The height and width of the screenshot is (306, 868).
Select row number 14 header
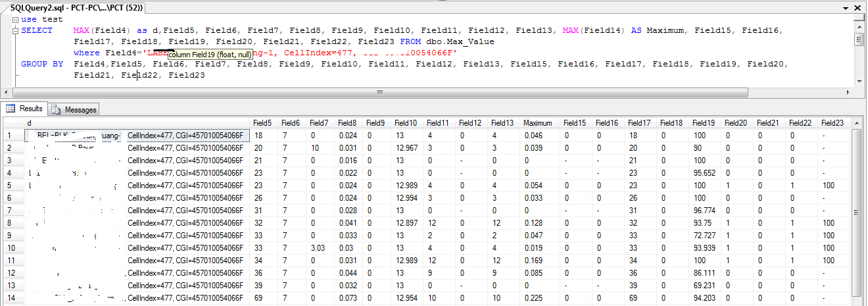tap(13, 298)
